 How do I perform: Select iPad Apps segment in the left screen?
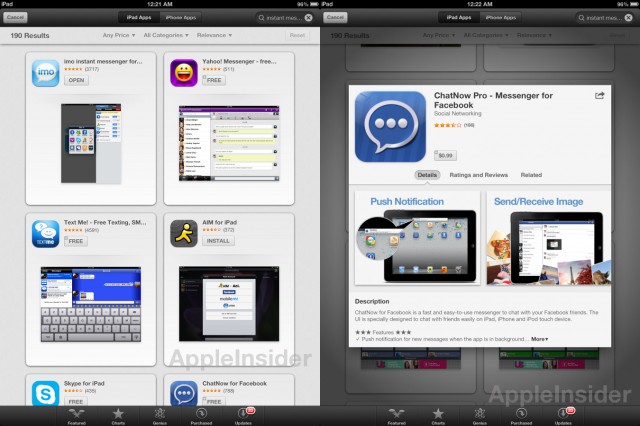pyautogui.click(x=139, y=18)
